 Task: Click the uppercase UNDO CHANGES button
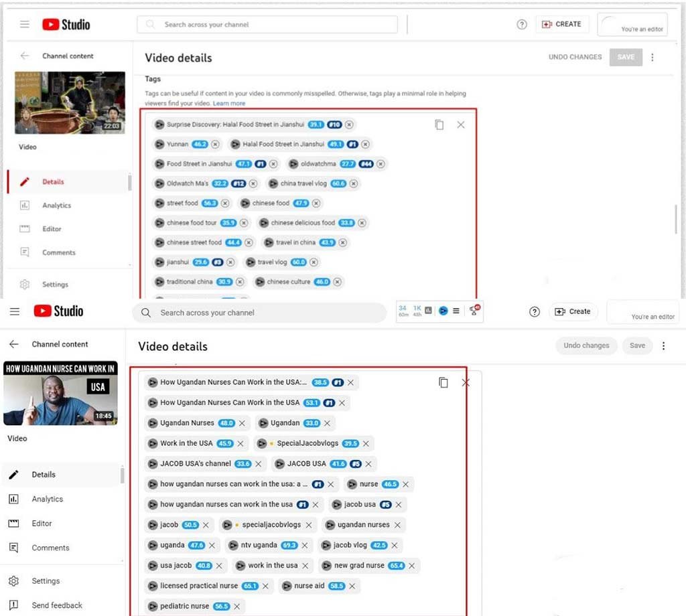575,57
